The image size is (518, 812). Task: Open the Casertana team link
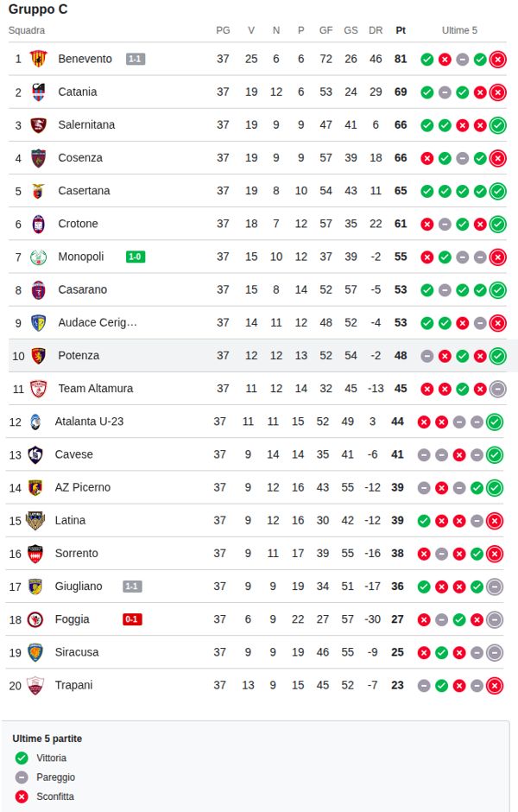click(84, 191)
